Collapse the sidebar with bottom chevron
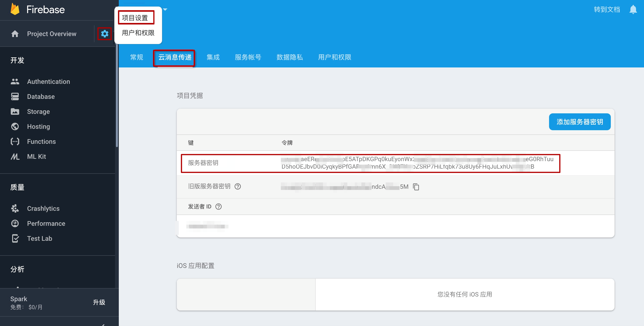Viewport: 644px width, 326px height. [x=103, y=325]
